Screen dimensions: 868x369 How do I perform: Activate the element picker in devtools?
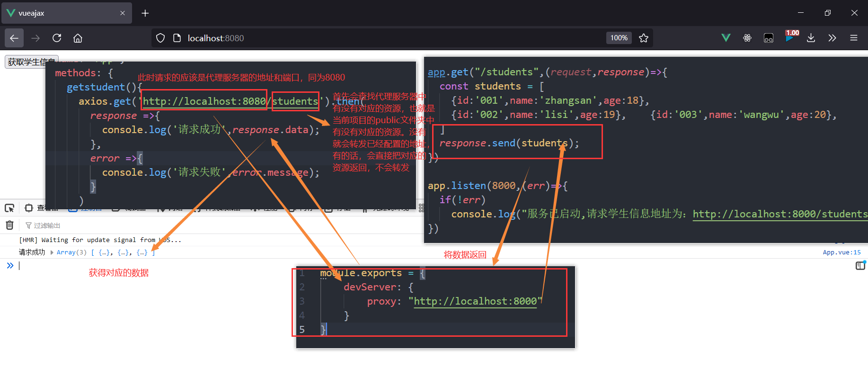point(9,208)
